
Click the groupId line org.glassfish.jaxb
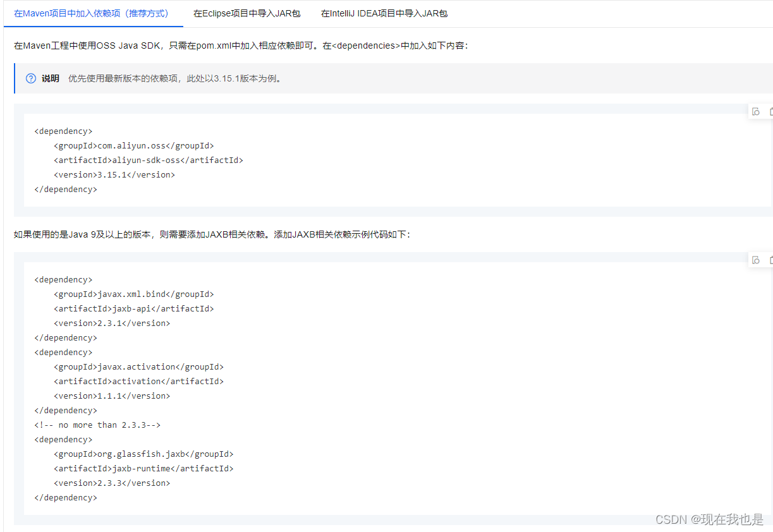[x=143, y=454]
